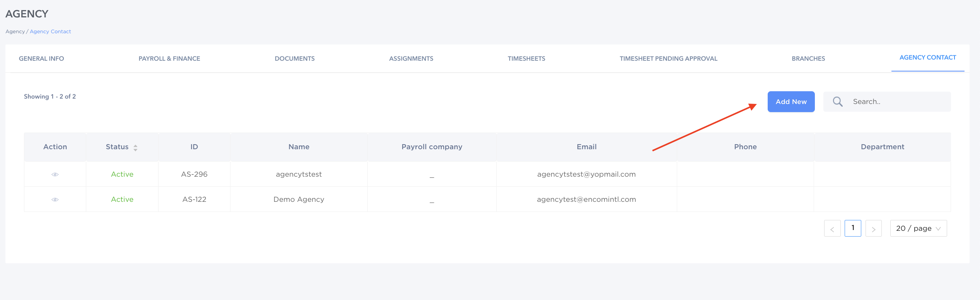The width and height of the screenshot is (980, 300).
Task: Sort table by Status column arrows
Action: [x=135, y=148]
